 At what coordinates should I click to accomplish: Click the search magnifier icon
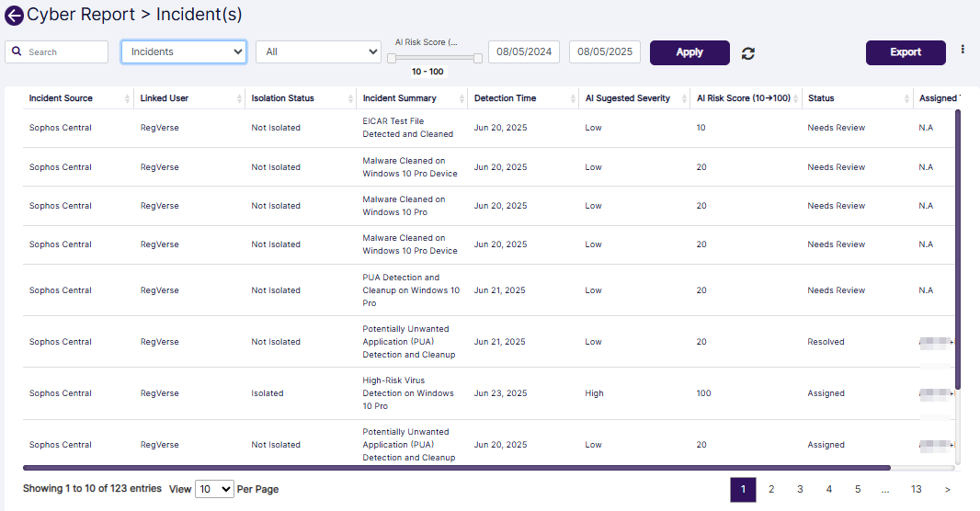[17, 51]
